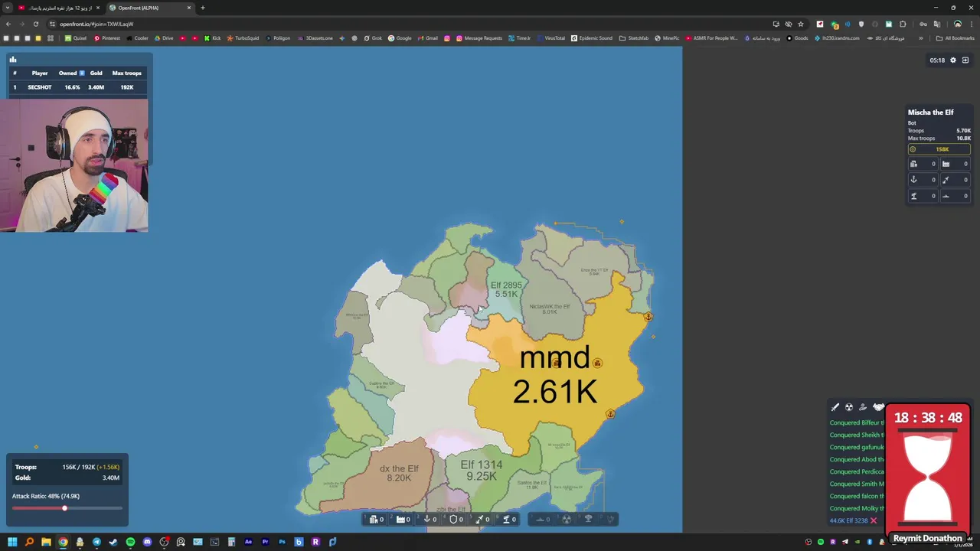
Task: Expand the hidden bookmarks overflow chevron
Action: (923, 38)
